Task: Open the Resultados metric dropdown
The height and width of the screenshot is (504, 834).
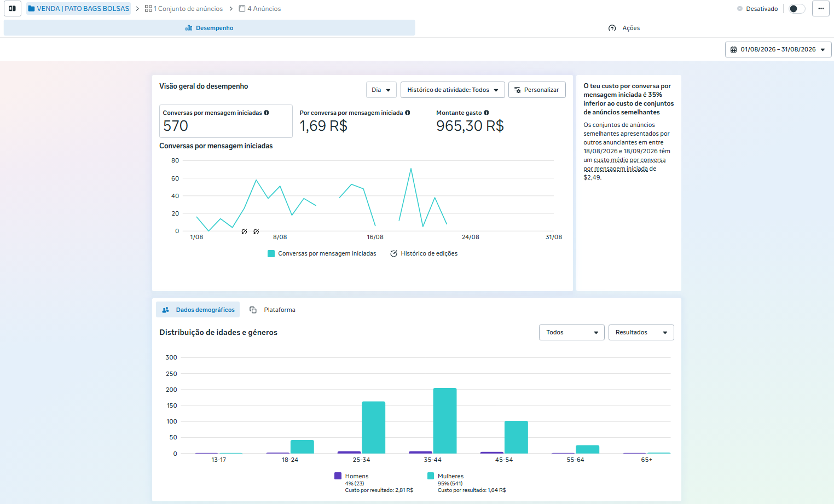Action: pos(641,332)
